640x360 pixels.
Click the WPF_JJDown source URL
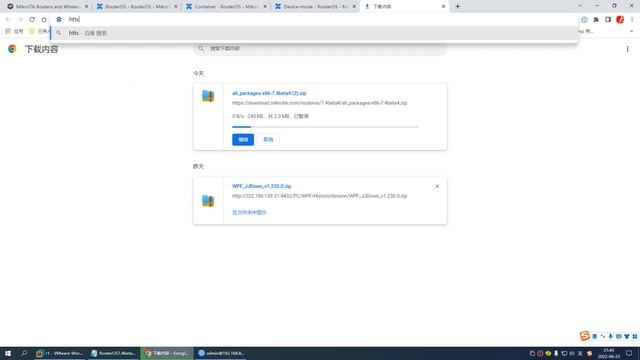point(319,196)
